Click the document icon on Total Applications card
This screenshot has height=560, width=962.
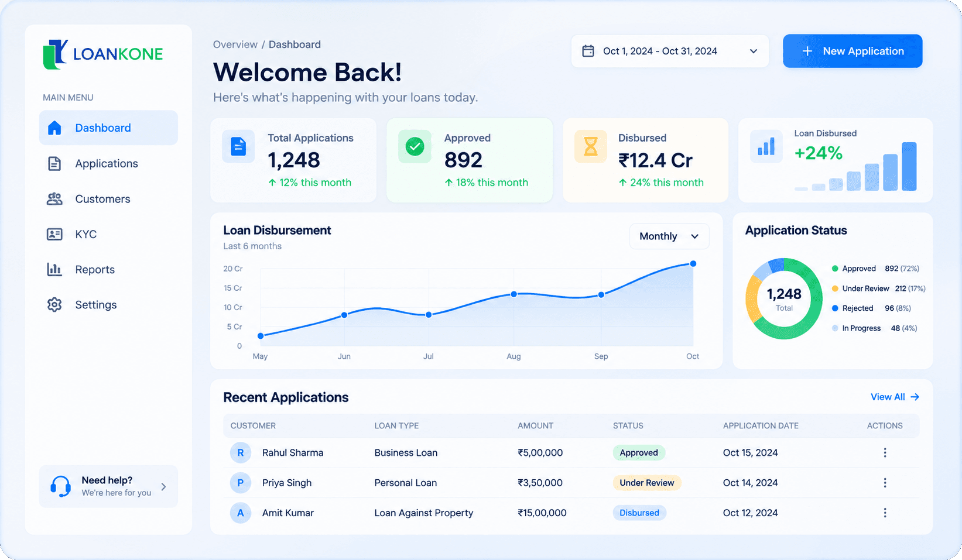pos(238,146)
